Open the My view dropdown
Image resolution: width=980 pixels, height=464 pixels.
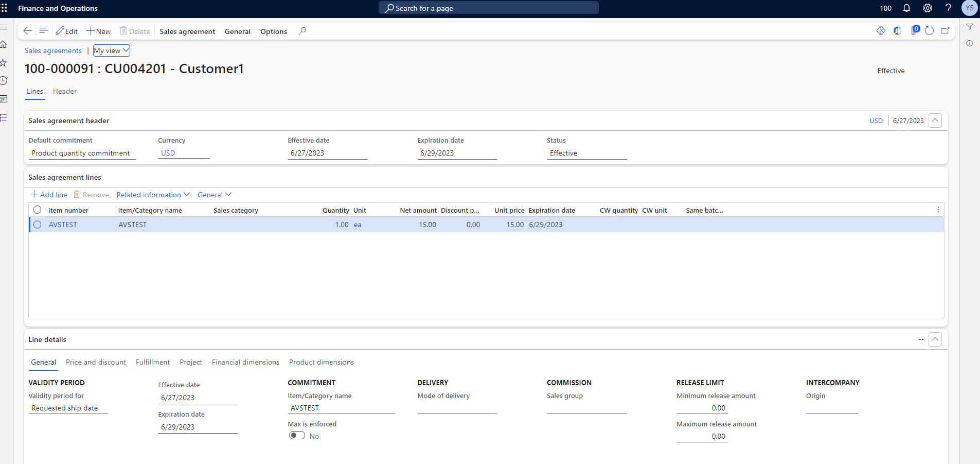111,50
